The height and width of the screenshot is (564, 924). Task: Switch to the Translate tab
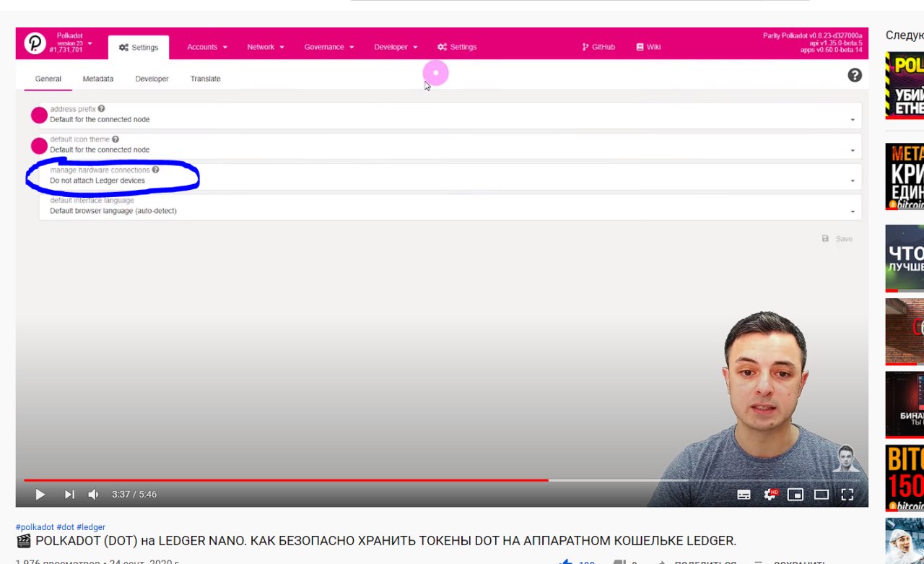pos(205,79)
